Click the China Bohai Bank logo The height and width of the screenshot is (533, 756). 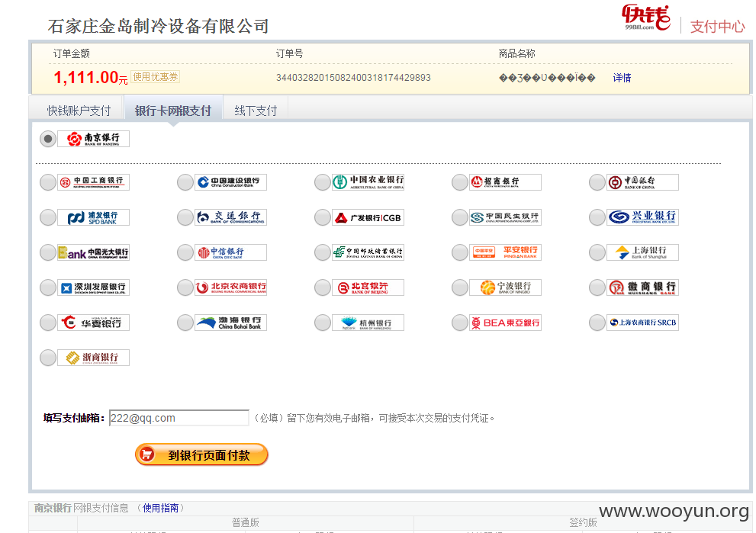[231, 323]
